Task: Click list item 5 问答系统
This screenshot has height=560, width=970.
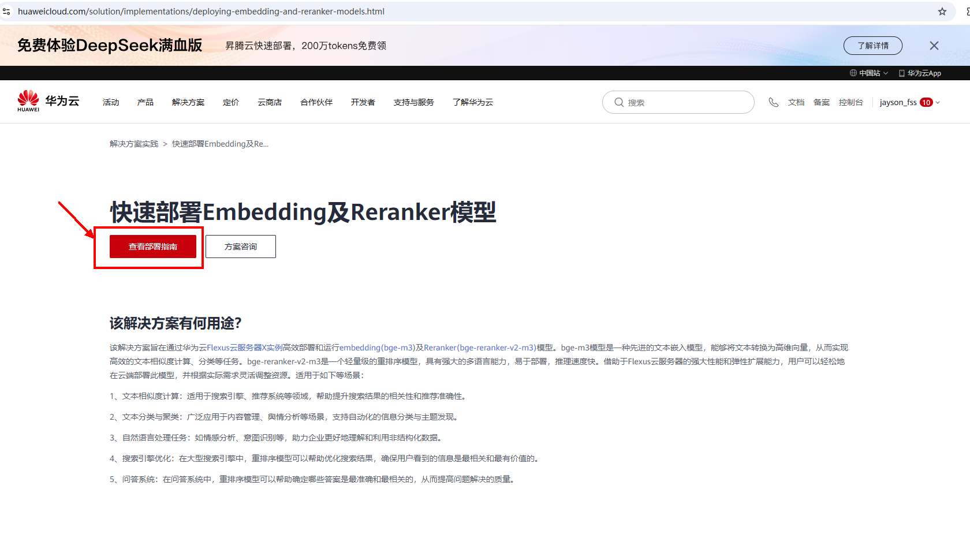Action: [x=313, y=479]
